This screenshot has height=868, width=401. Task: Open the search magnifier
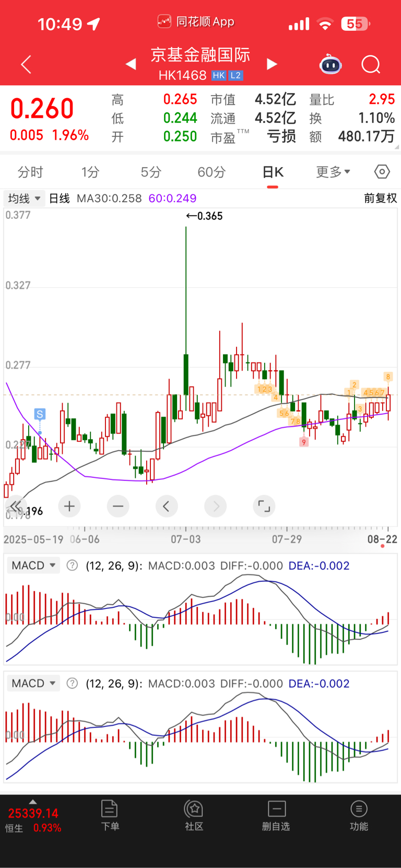tap(371, 64)
